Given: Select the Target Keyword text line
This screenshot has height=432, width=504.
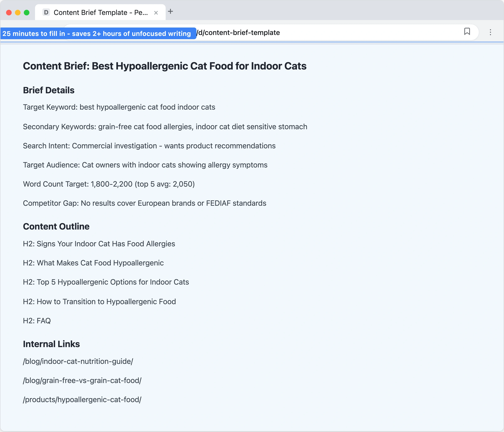Looking at the screenshot, I should tap(119, 107).
